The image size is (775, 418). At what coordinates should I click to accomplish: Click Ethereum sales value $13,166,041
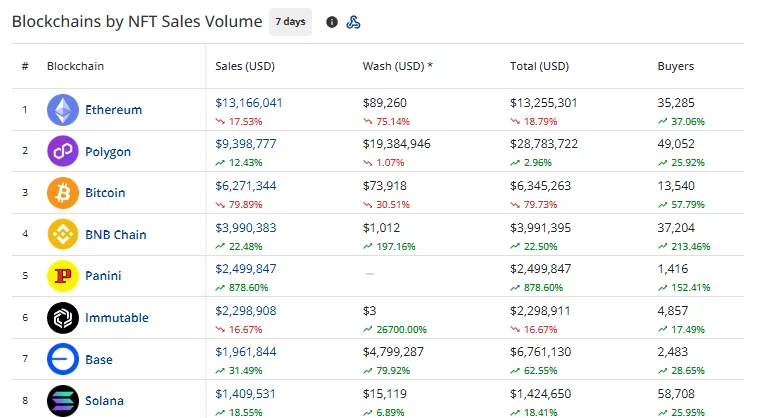pos(249,103)
